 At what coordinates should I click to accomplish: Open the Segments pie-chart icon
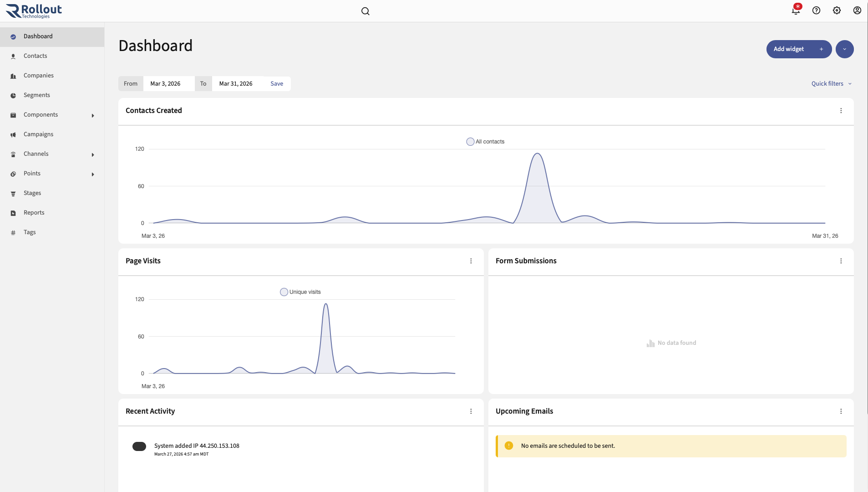click(x=14, y=95)
